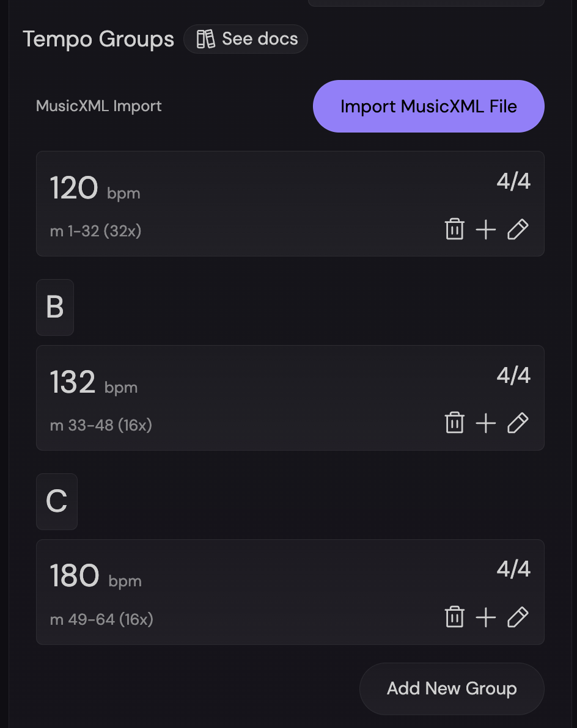
Task: Click the measure range m 1-32 (32x)
Action: coord(95,231)
